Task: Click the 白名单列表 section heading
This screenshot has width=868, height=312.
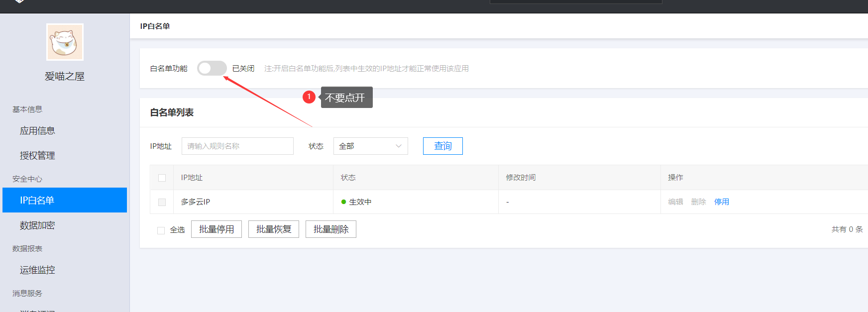Action: [172, 112]
